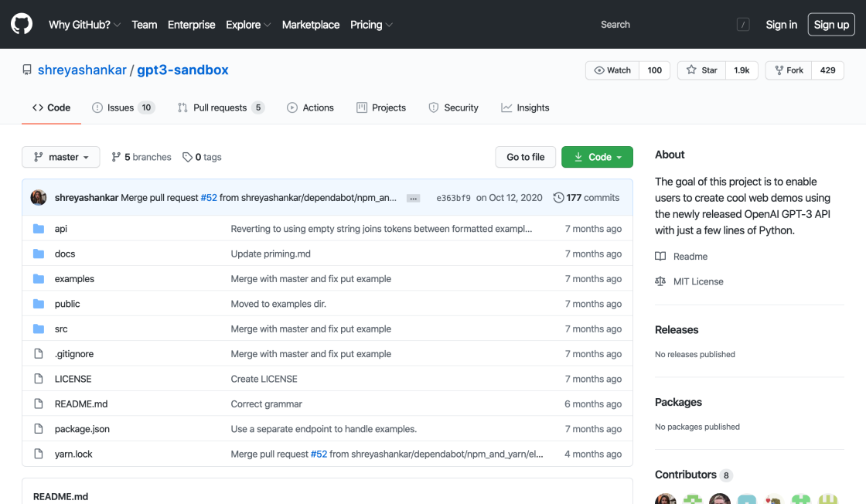The width and height of the screenshot is (866, 504).
Task: Expand the commit message ellipsis button
Action: [413, 198]
